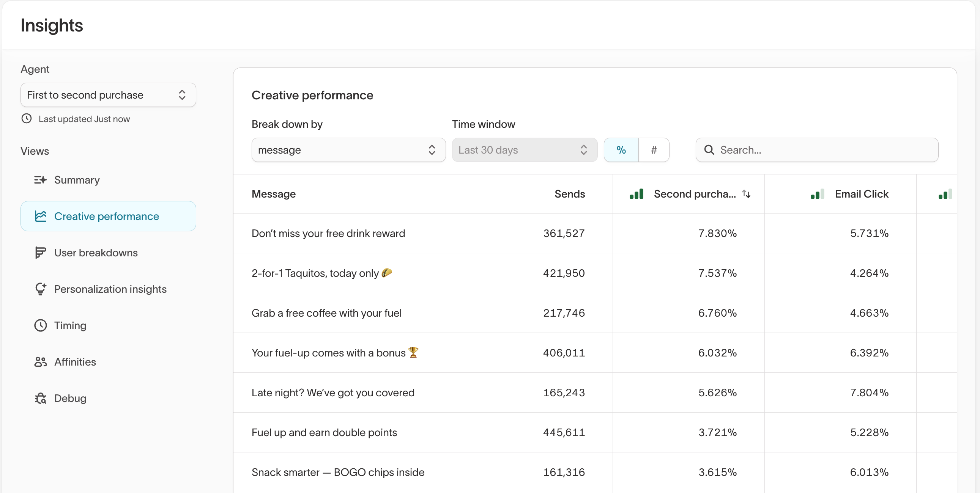Viewport: 980px width, 493px height.
Task: Enable percentage display mode
Action: (621, 150)
